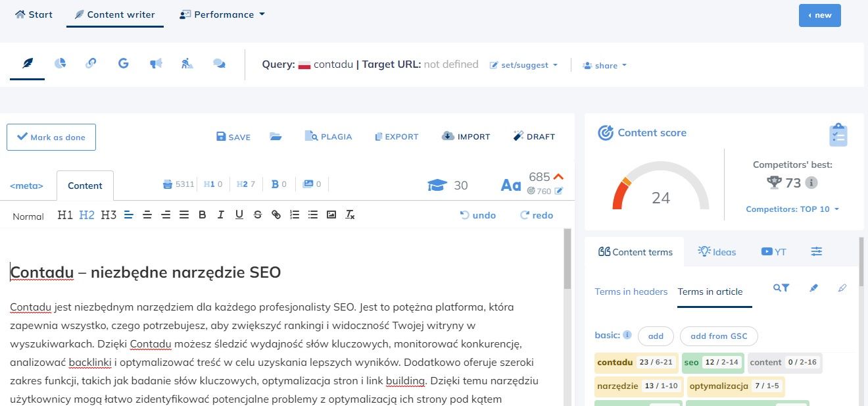This screenshot has height=406, width=868.
Task: Click the new button
Action: click(820, 15)
